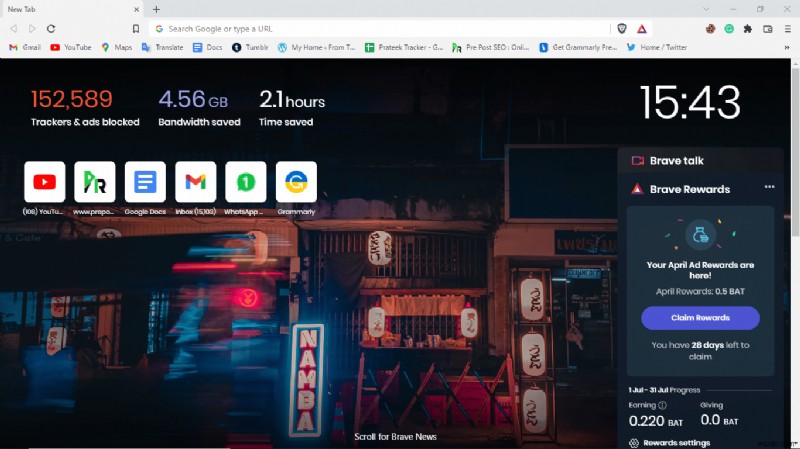
Task: Focus the Search Google or type a URL field
Action: 380,29
